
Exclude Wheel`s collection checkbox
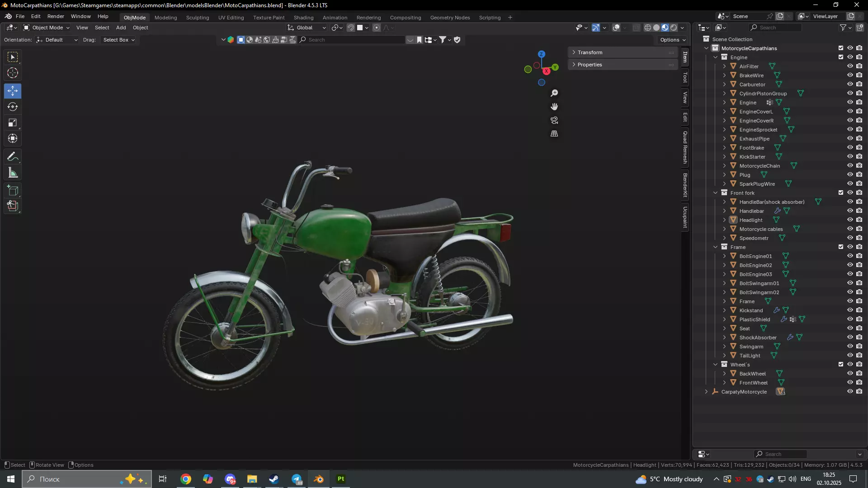[841, 365]
